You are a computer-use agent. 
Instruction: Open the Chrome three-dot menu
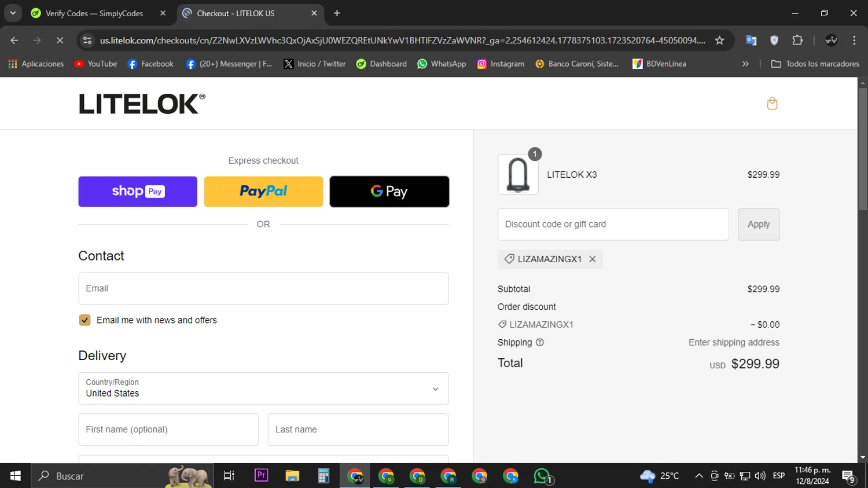pyautogui.click(x=854, y=41)
